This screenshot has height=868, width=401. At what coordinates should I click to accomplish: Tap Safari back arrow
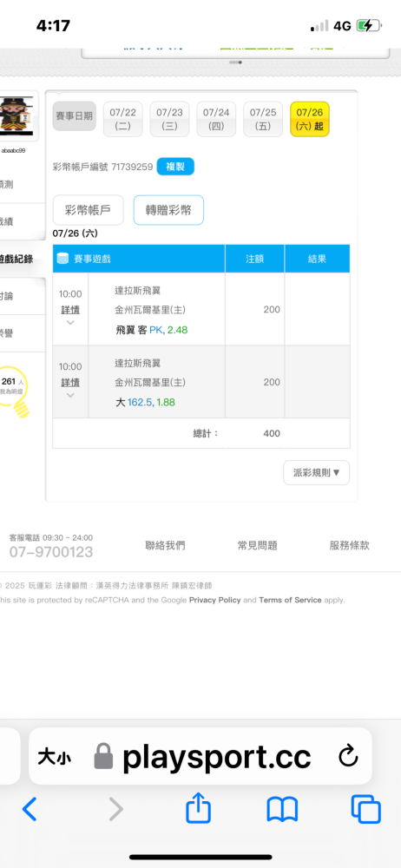coord(30,810)
